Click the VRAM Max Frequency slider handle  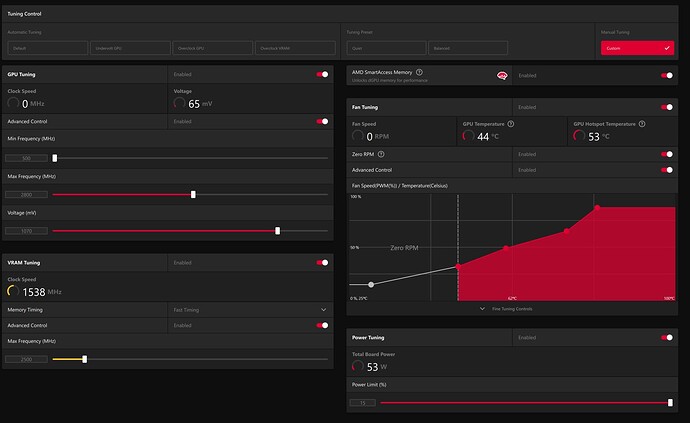[84, 360]
